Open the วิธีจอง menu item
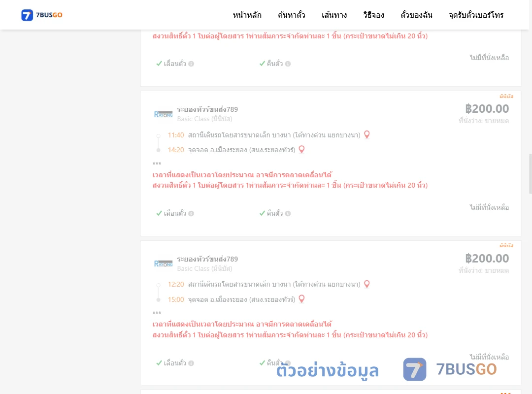 click(x=373, y=15)
